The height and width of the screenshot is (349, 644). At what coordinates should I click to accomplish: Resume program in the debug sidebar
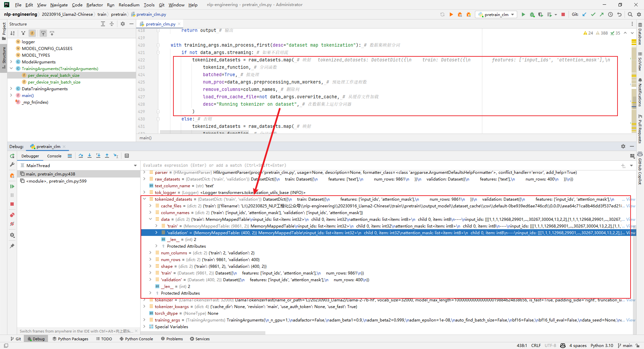click(12, 186)
